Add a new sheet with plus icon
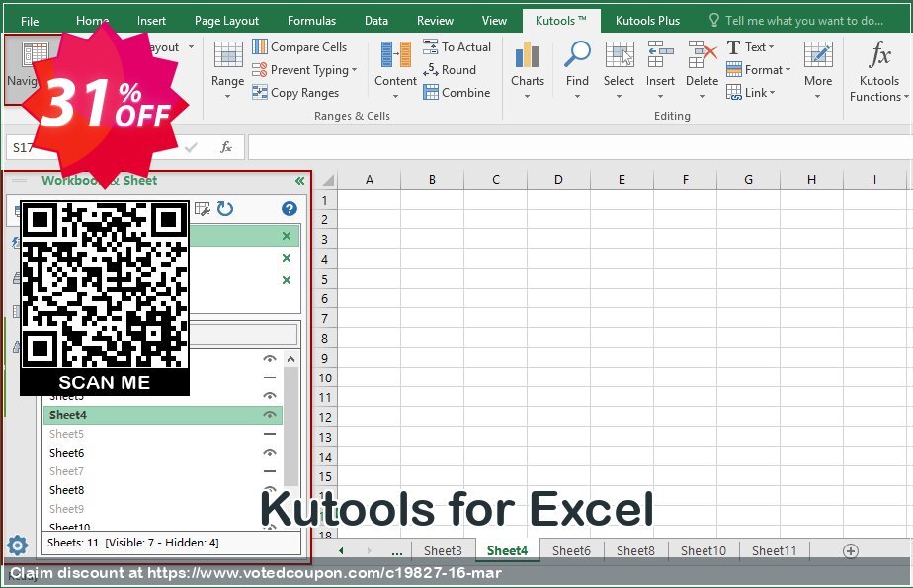The height and width of the screenshot is (588, 913). pos(851,550)
